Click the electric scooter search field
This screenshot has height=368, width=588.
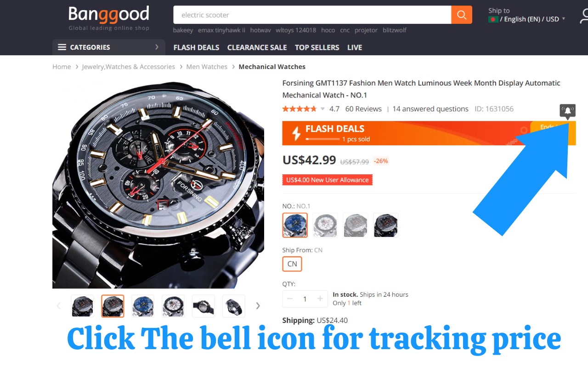(x=312, y=15)
